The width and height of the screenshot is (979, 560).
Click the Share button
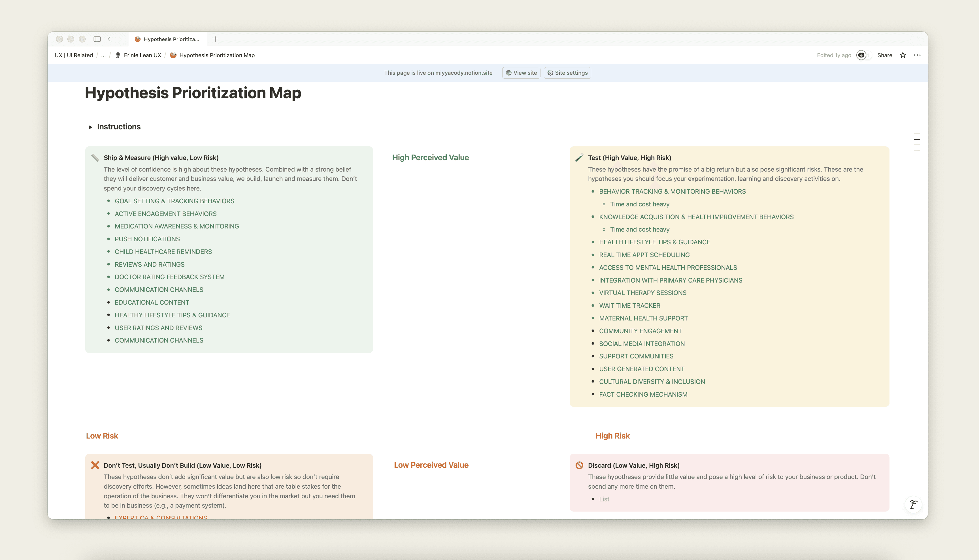(884, 55)
